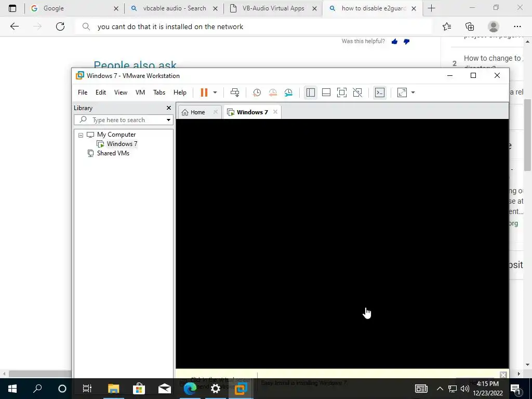Give thumbs up for Was this helpful

point(394,42)
